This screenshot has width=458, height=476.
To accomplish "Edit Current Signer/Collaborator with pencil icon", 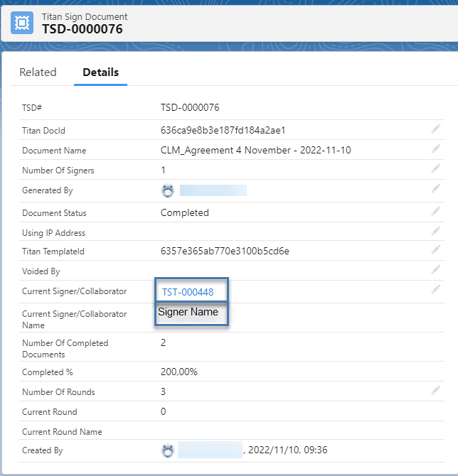I will [x=435, y=290].
